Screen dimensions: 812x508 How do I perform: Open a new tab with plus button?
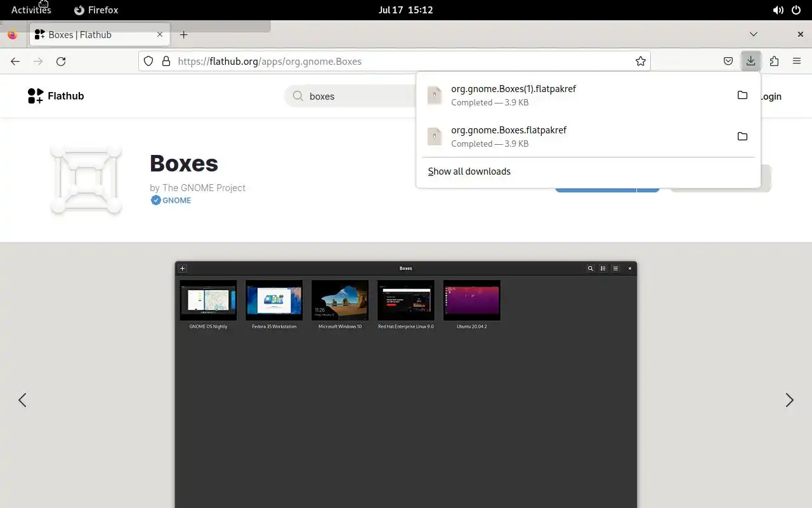[184, 34]
